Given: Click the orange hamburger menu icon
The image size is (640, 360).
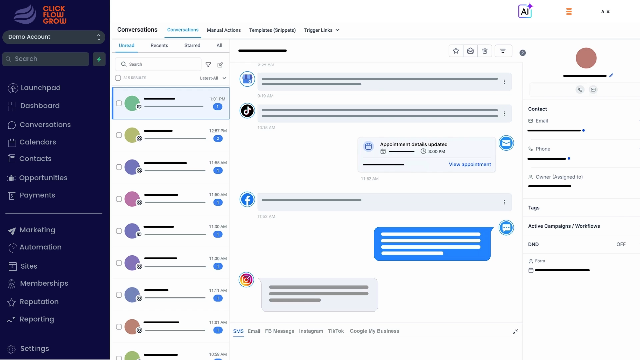Looking at the screenshot, I should 569,11.
